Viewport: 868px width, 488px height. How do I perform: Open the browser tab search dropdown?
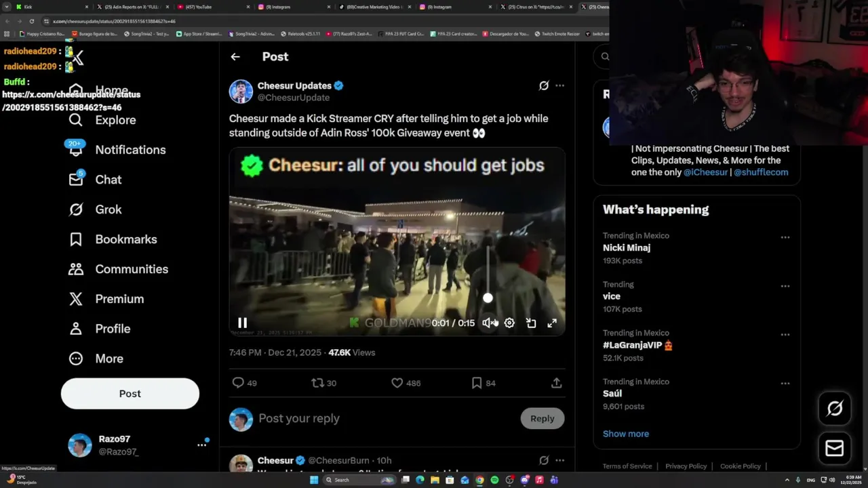[x=7, y=7]
